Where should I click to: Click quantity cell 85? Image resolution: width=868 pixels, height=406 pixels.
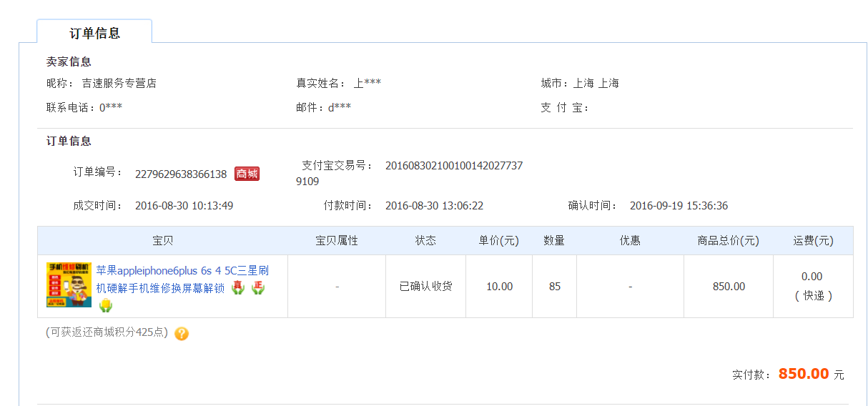pos(555,287)
